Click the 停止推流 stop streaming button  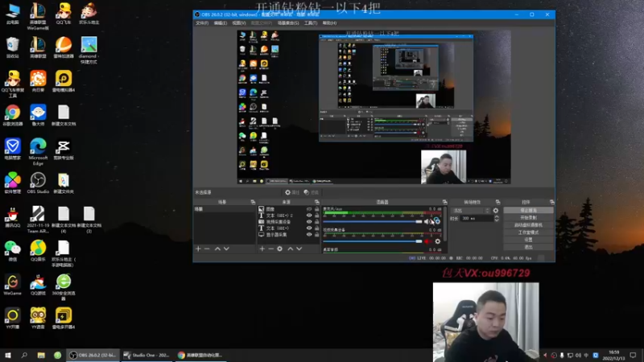tap(528, 210)
